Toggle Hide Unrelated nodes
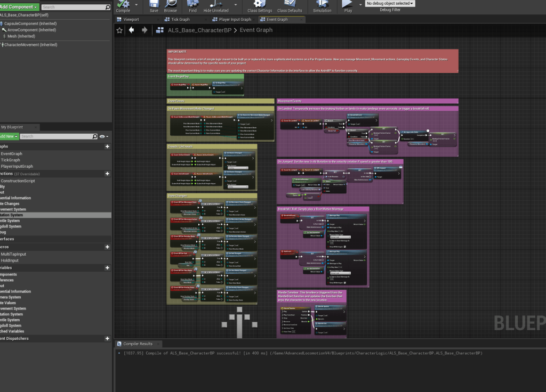The width and height of the screenshot is (546, 392). pos(216,4)
